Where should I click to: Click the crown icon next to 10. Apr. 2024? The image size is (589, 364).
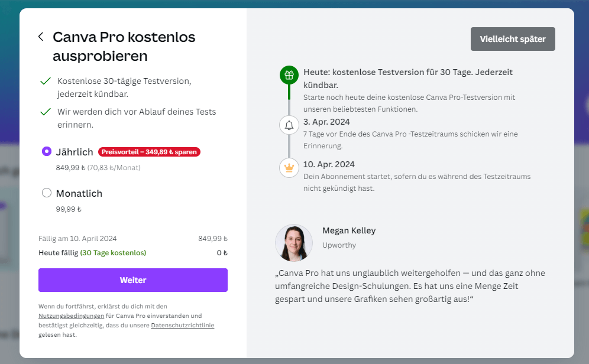point(289,167)
